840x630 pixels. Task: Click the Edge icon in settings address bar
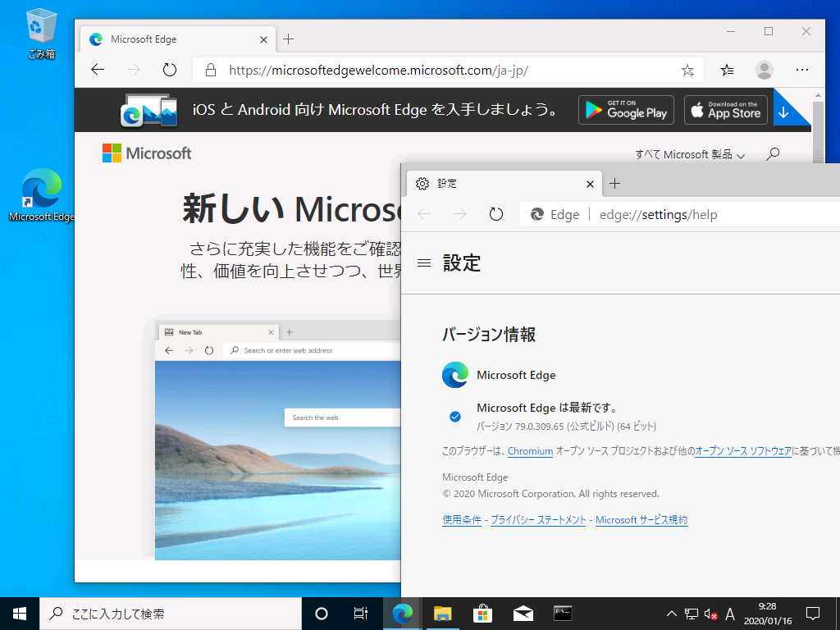pyautogui.click(x=536, y=215)
